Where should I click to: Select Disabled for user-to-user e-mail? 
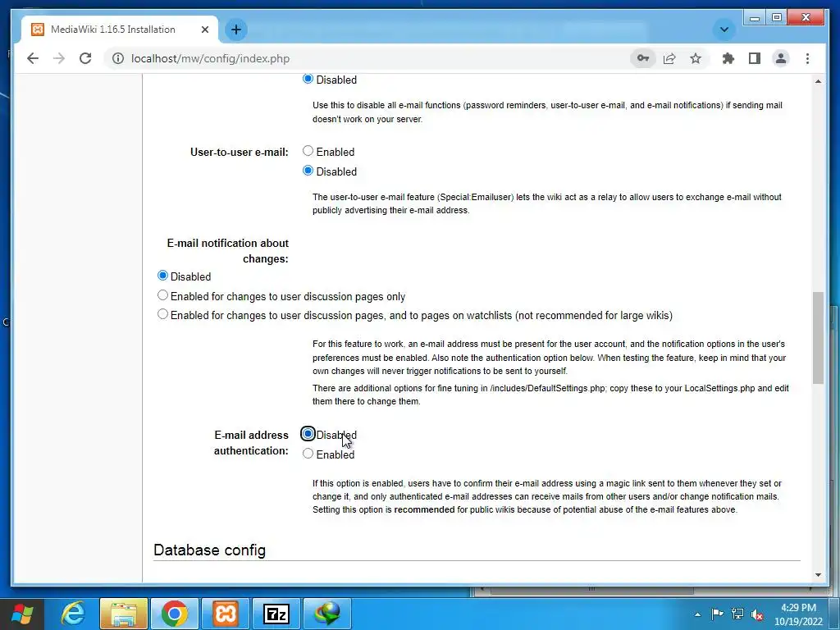pos(308,171)
